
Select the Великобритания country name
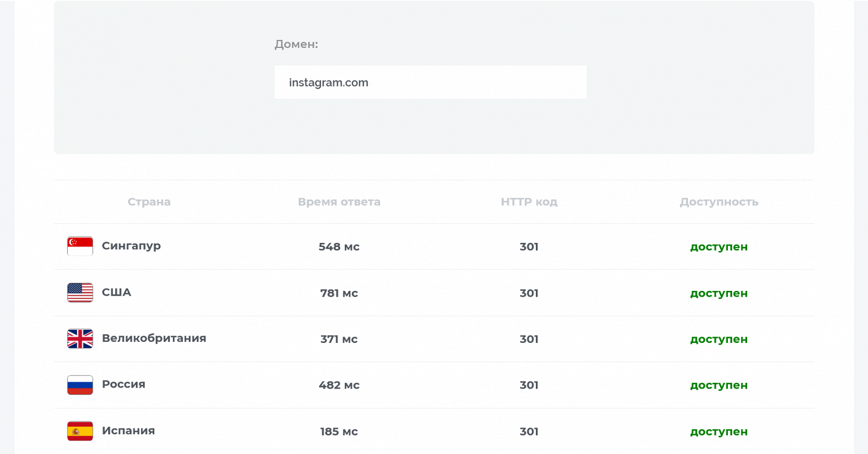point(154,338)
